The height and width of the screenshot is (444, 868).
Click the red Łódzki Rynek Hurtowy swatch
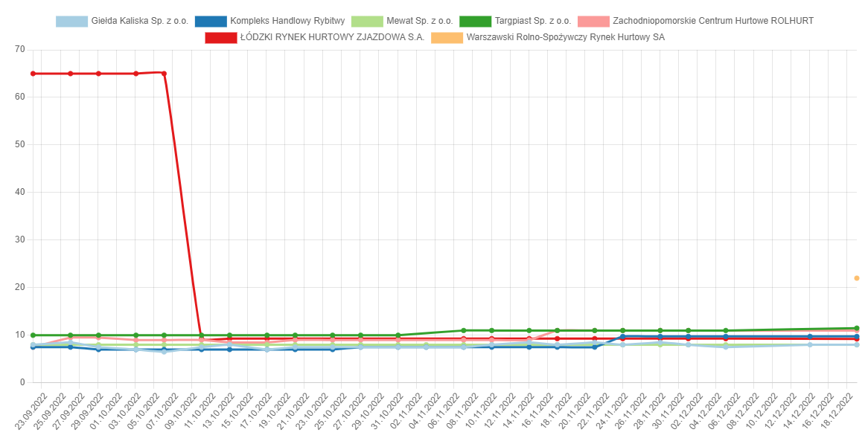pos(220,37)
